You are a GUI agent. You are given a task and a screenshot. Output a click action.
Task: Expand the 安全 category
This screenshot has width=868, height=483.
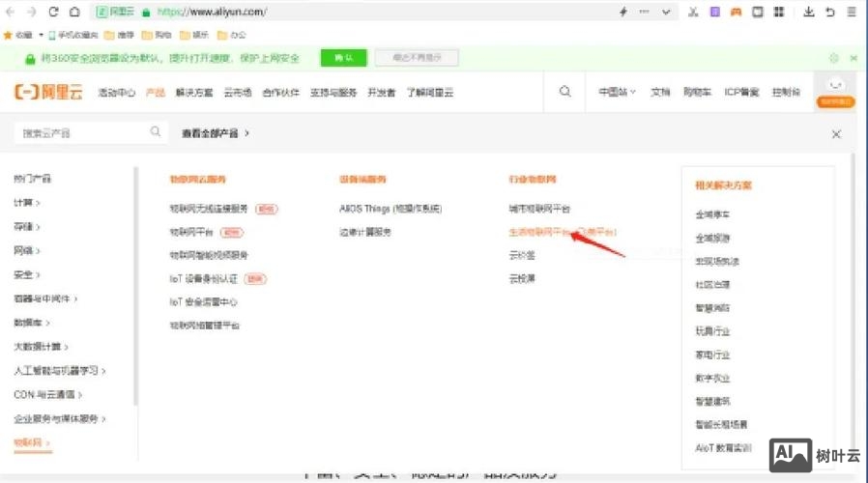pyautogui.click(x=26, y=274)
